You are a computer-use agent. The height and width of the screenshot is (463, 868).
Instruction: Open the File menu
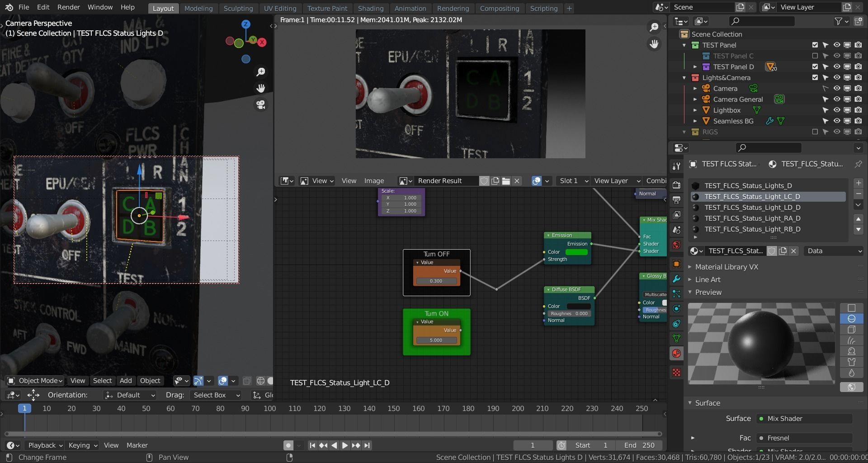(24, 7)
